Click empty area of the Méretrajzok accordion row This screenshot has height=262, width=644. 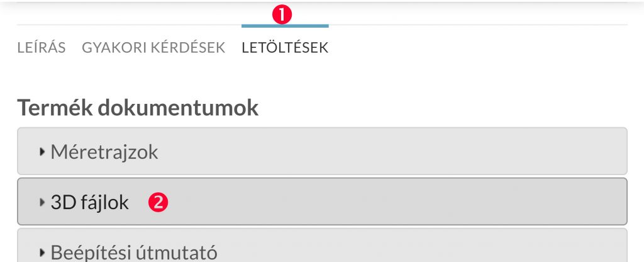390,152
